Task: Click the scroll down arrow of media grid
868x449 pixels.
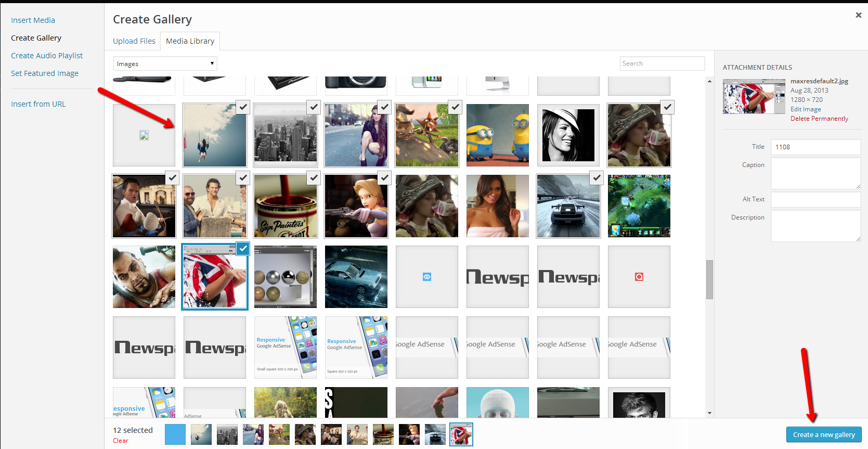Action: pyautogui.click(x=709, y=413)
